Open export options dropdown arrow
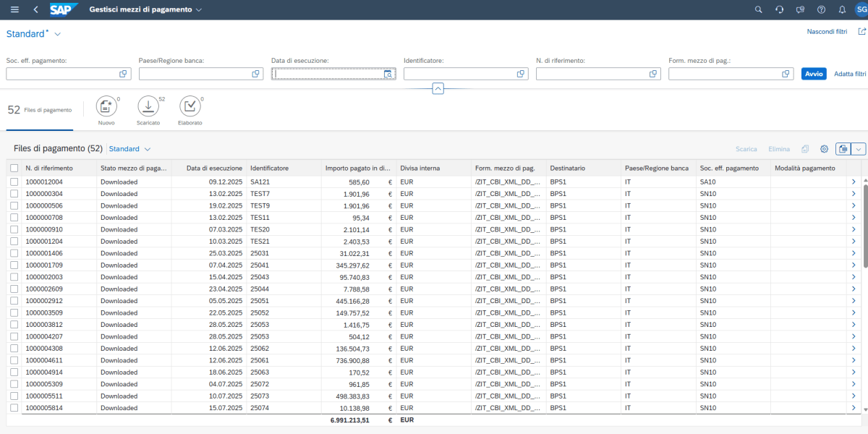Screen dimensions: 868x434 (859, 149)
